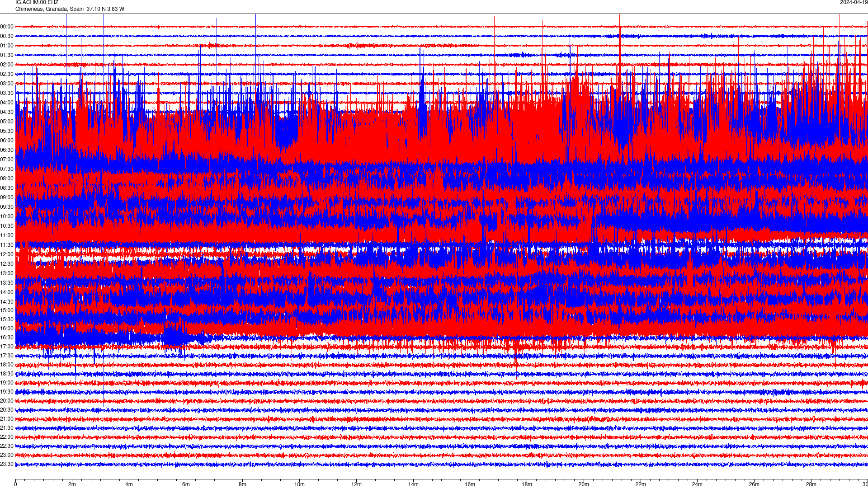Screen dimensions: 868x488
Task: Click the 17:30 time row label
Action: (x=7, y=356)
